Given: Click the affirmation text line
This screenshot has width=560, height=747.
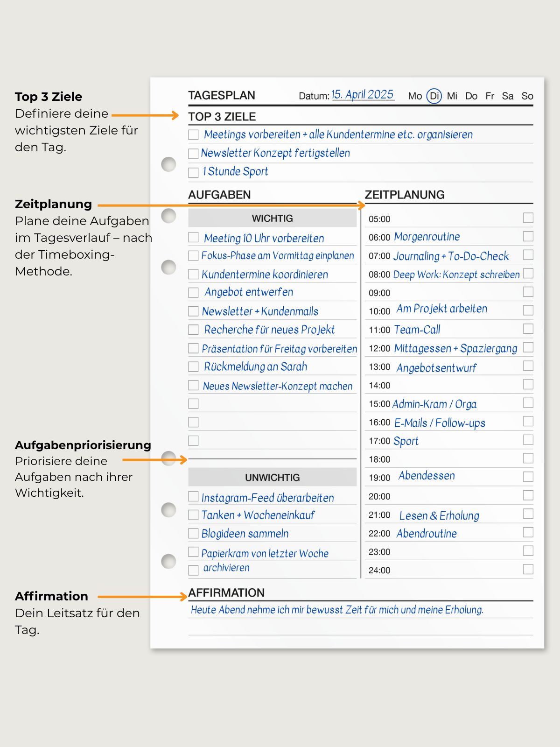Looking at the screenshot, I should [337, 610].
